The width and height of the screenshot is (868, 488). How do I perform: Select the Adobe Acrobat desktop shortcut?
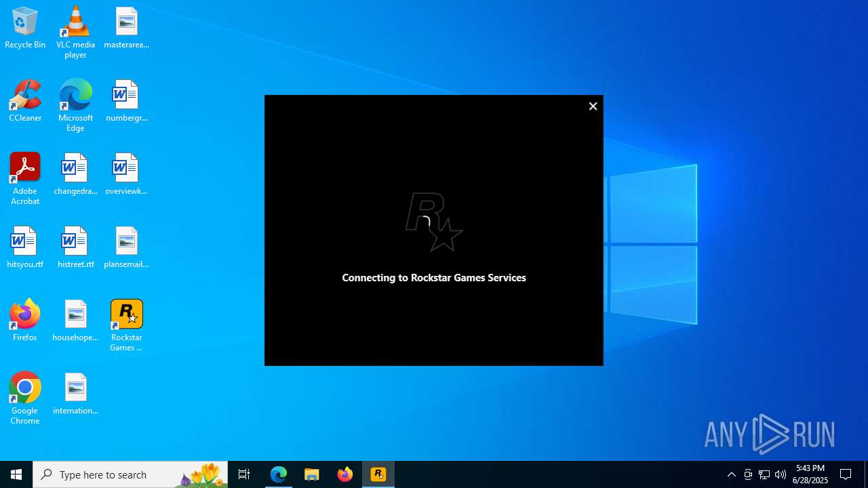tap(25, 179)
